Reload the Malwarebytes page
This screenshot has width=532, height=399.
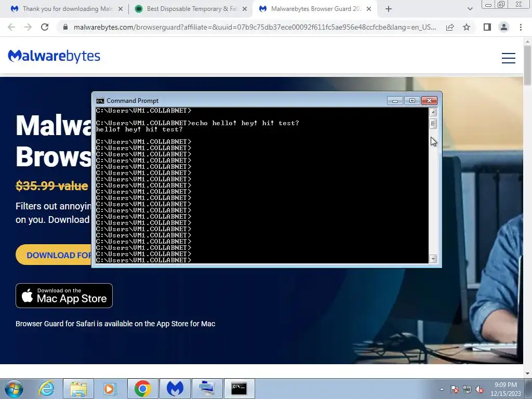(45, 27)
